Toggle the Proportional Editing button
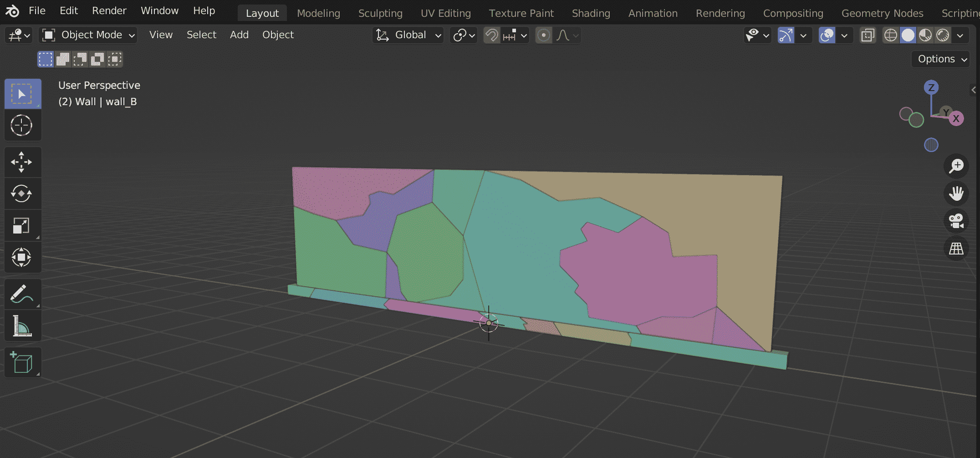Screen dimensions: 980x458 point(543,35)
